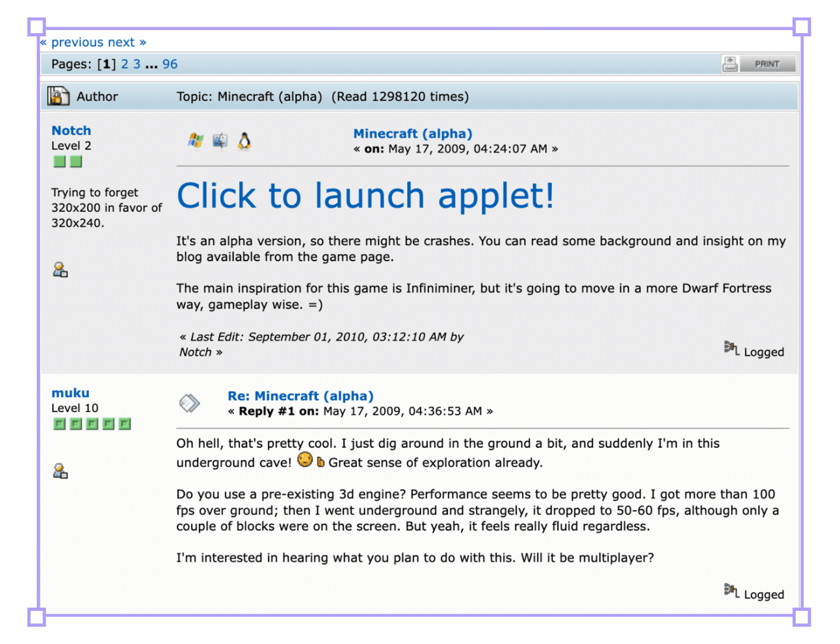Click the Mac platform icon in Notch's post
840x644 pixels.
click(x=220, y=140)
